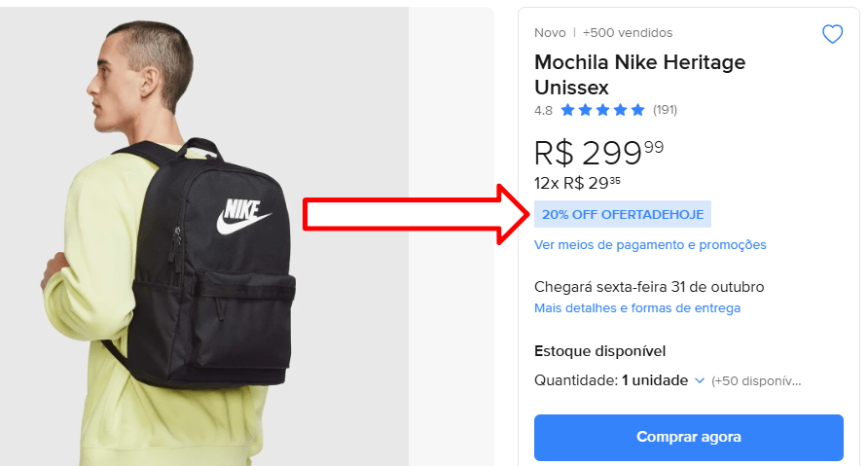Click the +50 disponíveis stock text
This screenshot has height=466, width=868.
click(x=756, y=380)
